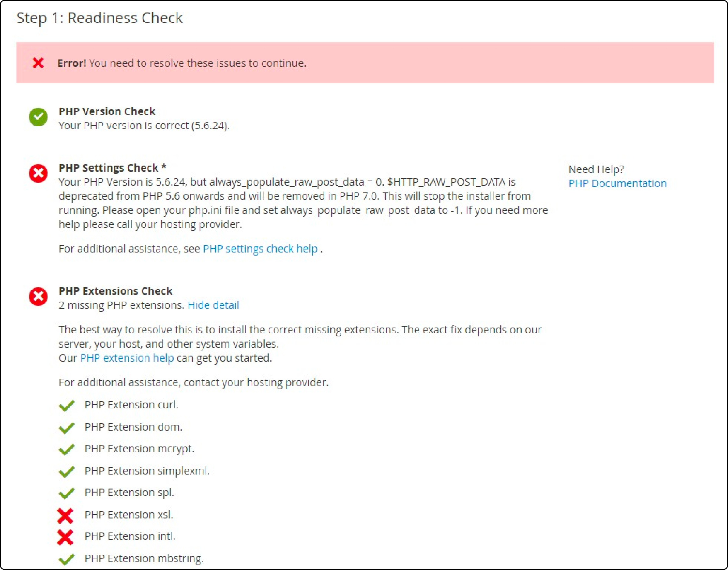Open the PHP Documentation link
The width and height of the screenshot is (728, 570).
click(617, 183)
